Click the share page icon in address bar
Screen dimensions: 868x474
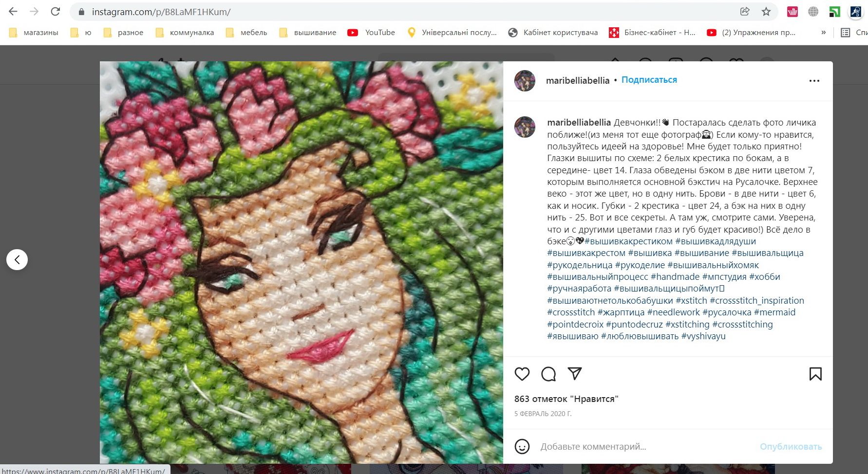click(744, 12)
